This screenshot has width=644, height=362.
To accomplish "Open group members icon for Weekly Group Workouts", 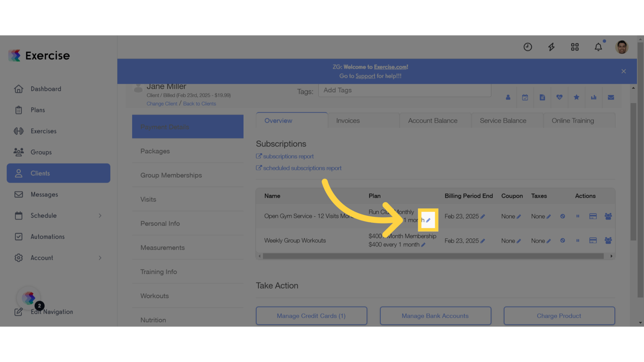I will pyautogui.click(x=608, y=241).
